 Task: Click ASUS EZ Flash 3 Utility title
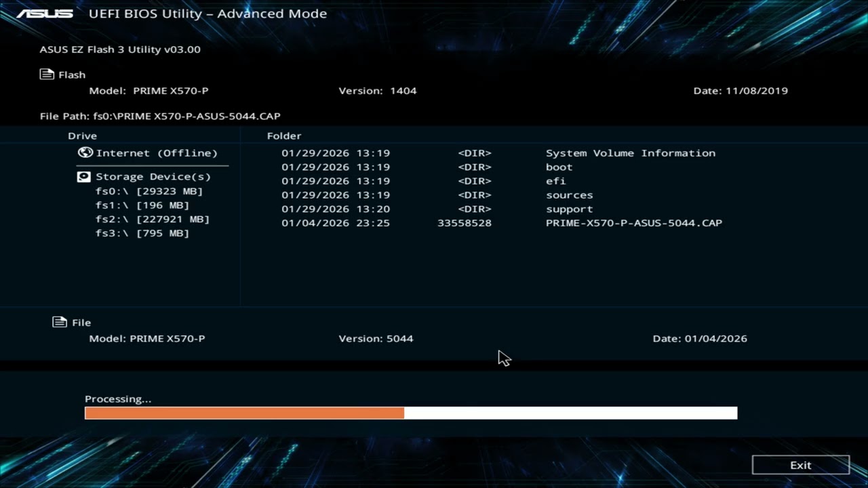coord(120,49)
